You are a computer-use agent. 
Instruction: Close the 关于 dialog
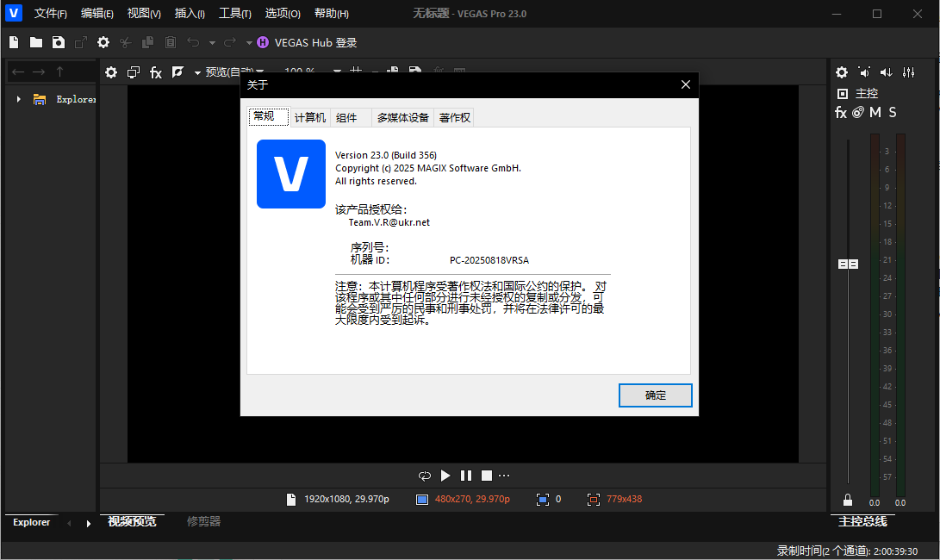pos(686,84)
